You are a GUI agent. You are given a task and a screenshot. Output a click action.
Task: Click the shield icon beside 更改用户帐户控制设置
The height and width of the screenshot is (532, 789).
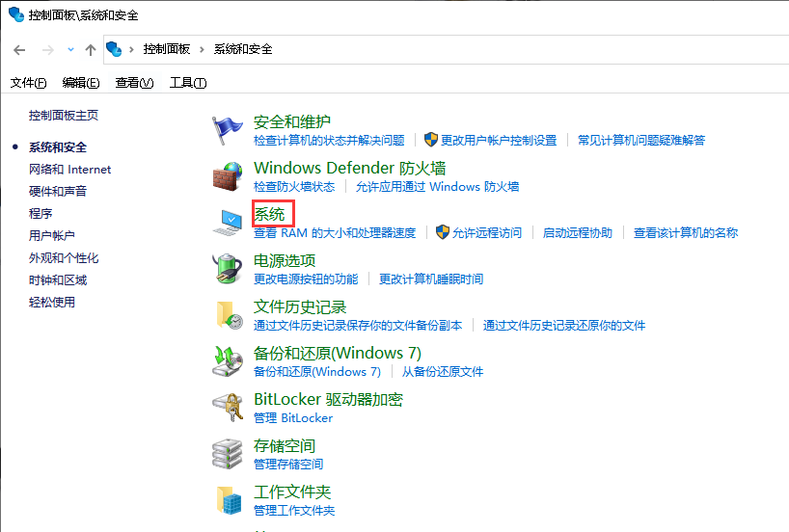431,140
